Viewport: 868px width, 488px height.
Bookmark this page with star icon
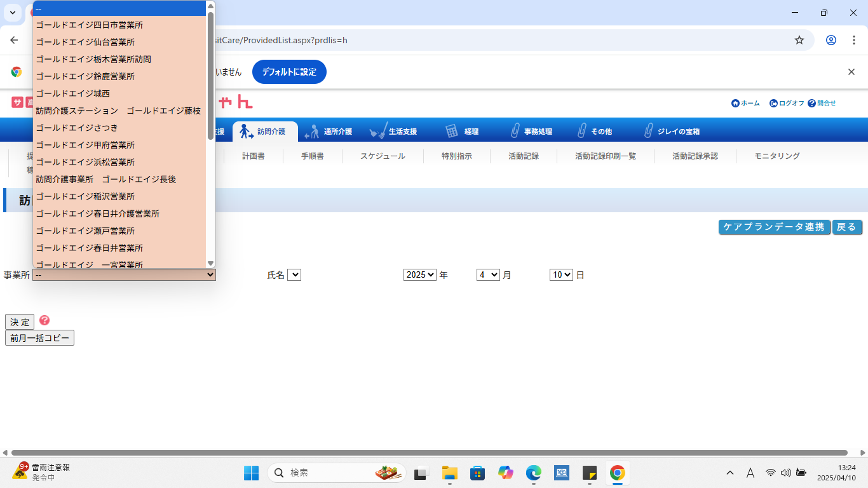click(x=799, y=40)
